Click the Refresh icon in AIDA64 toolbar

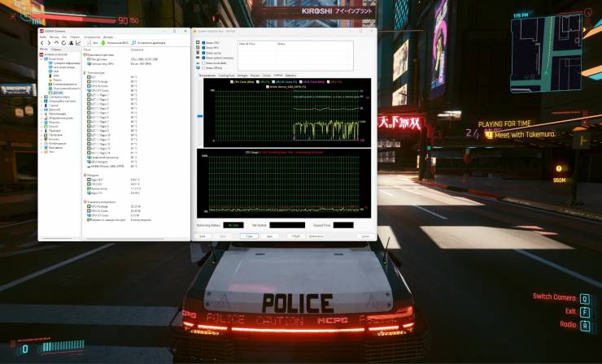tap(63, 43)
